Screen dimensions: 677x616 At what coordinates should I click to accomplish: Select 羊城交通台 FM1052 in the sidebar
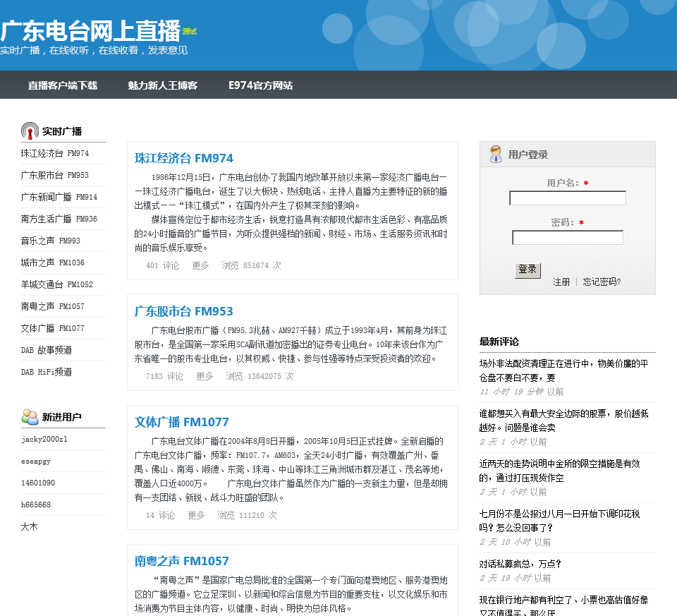pos(57,284)
